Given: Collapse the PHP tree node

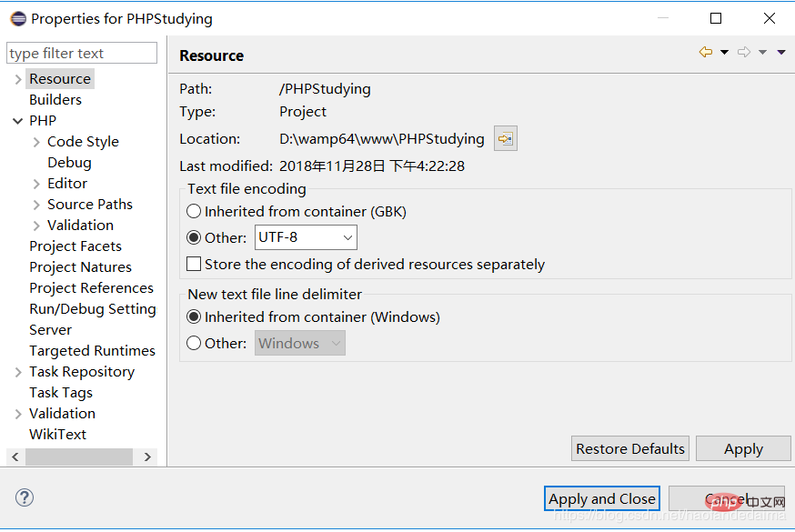Looking at the screenshot, I should (18, 121).
